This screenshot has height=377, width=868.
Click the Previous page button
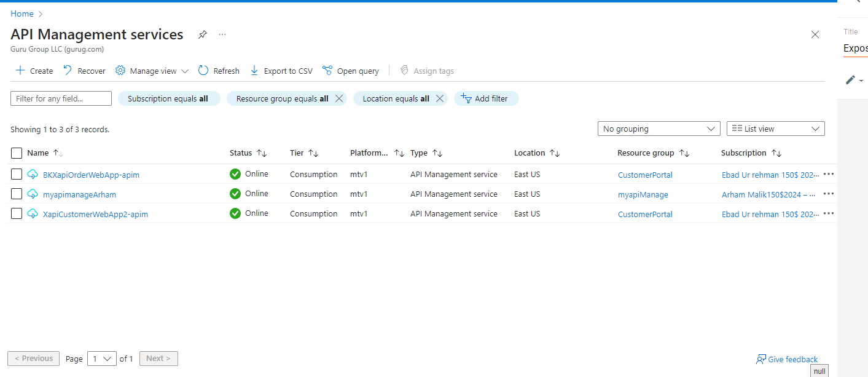click(x=33, y=359)
